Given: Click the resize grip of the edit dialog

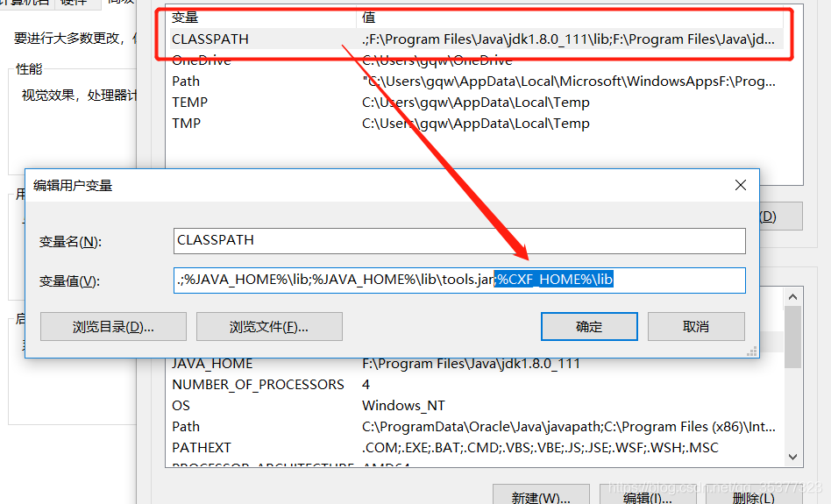Looking at the screenshot, I should coord(751,351).
